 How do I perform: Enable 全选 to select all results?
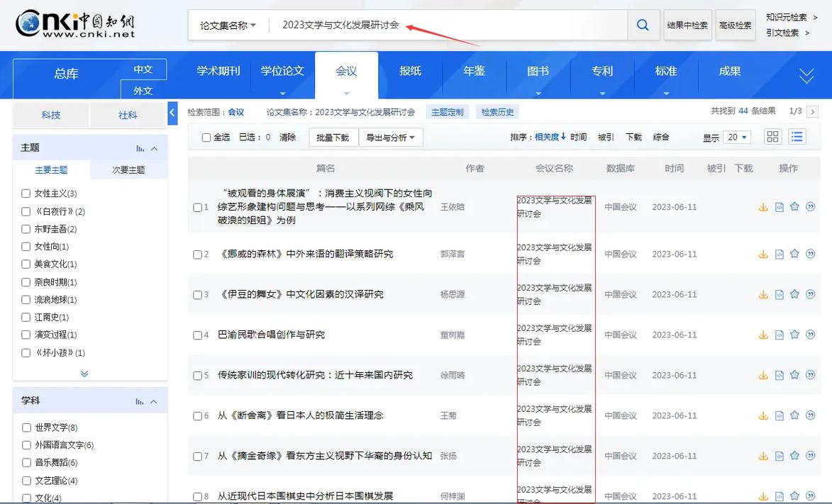pos(204,136)
